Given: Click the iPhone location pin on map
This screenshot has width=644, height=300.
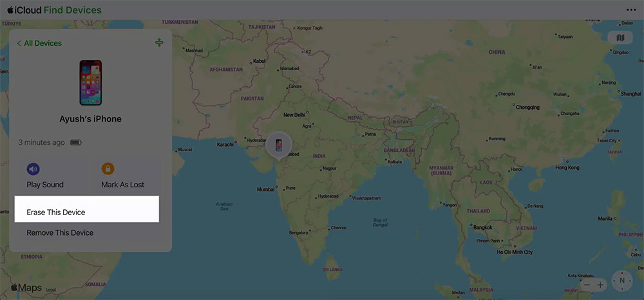Looking at the screenshot, I should [x=278, y=144].
